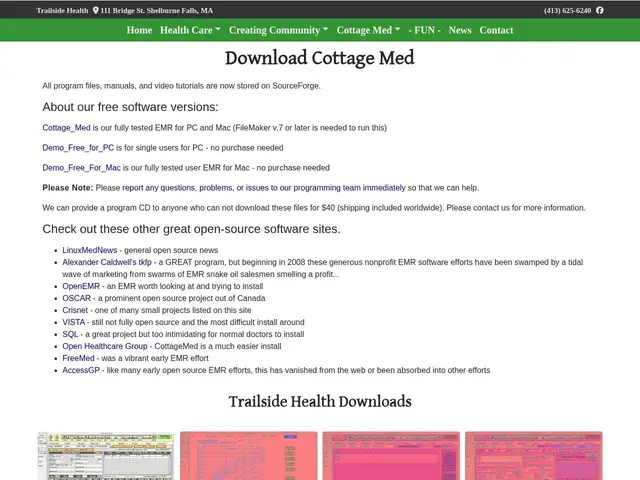Open the Facebook icon in top bar
640x480 pixels.
599,10
